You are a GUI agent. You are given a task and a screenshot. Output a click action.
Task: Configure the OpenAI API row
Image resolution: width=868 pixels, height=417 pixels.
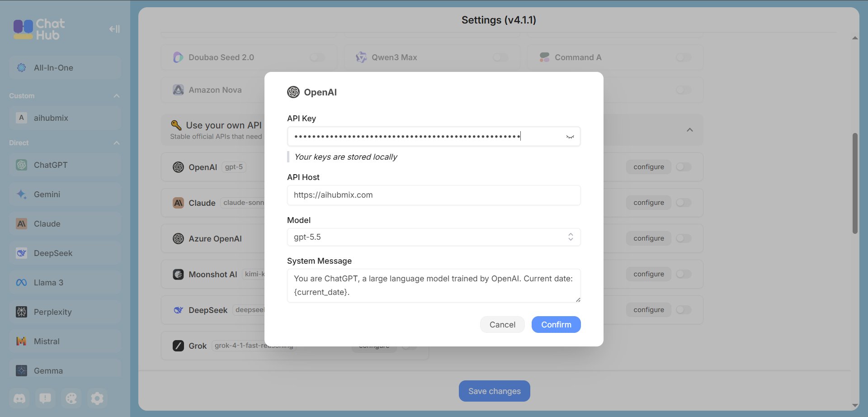click(649, 167)
